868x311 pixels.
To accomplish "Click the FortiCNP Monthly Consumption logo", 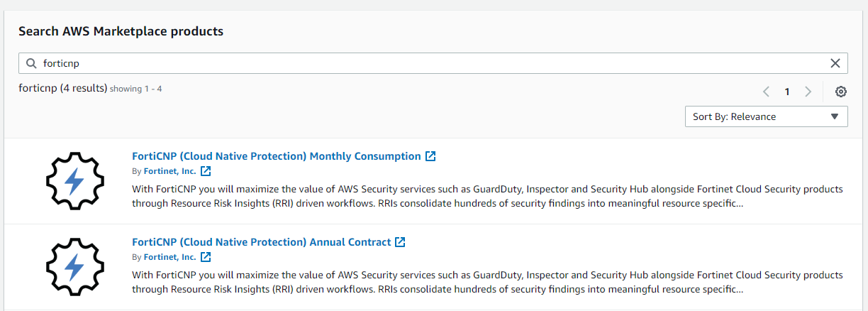I will pyautogui.click(x=74, y=181).
